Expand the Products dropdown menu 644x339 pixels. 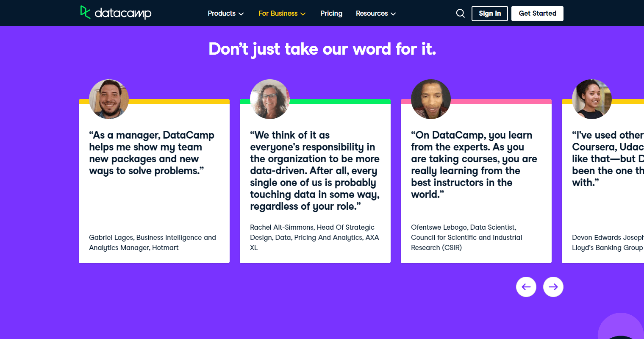click(226, 14)
